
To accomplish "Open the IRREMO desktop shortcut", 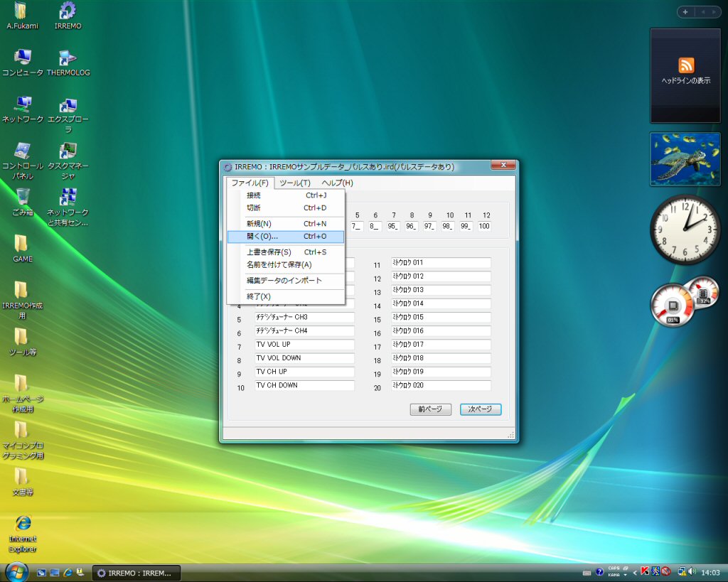I will click(68, 16).
